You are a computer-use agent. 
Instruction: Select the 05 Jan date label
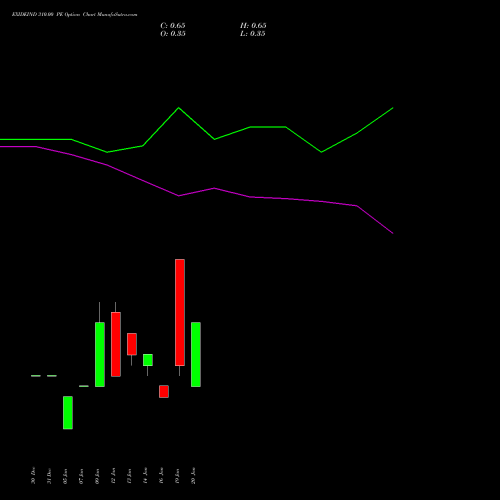pyautogui.click(x=65, y=475)
